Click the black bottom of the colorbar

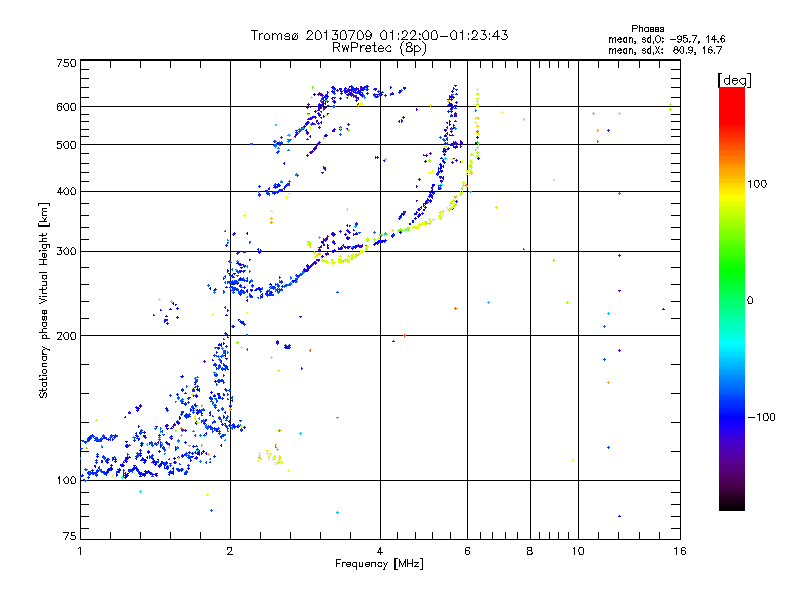tap(732, 503)
